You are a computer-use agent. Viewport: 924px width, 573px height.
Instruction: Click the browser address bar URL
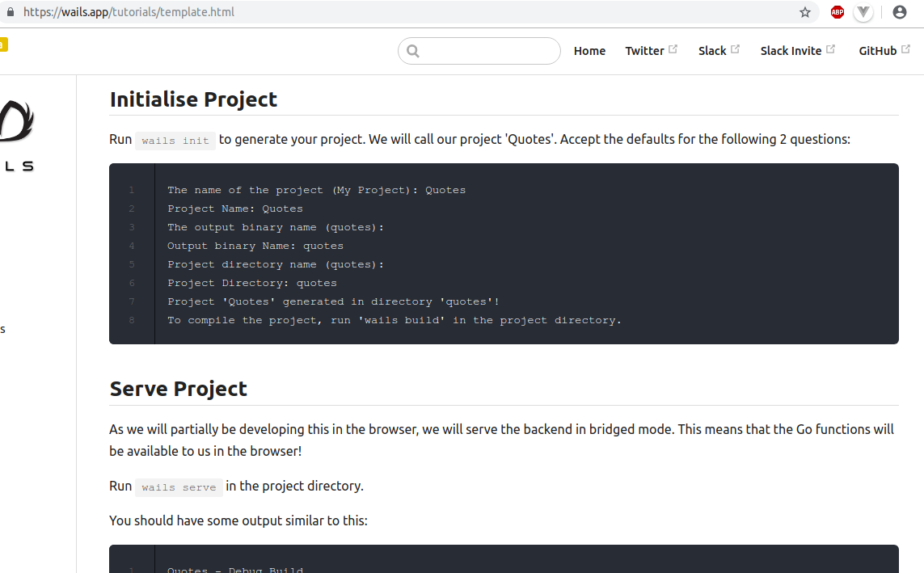pyautogui.click(x=129, y=12)
